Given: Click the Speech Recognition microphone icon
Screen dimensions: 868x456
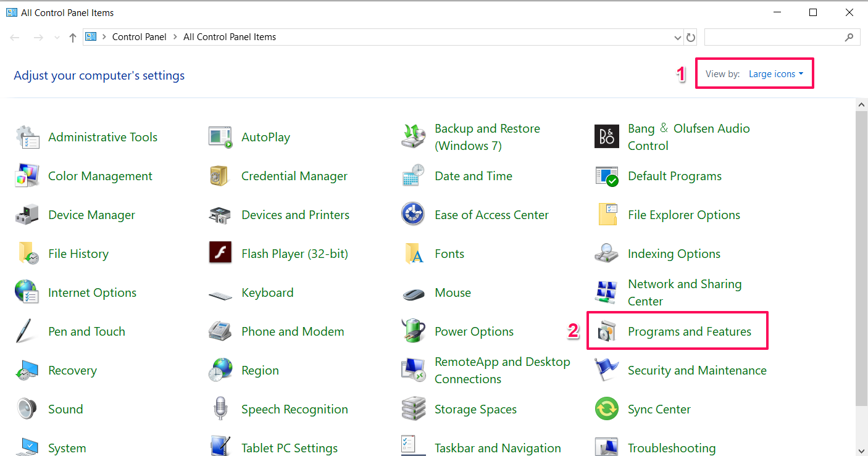Looking at the screenshot, I should click(x=220, y=409).
